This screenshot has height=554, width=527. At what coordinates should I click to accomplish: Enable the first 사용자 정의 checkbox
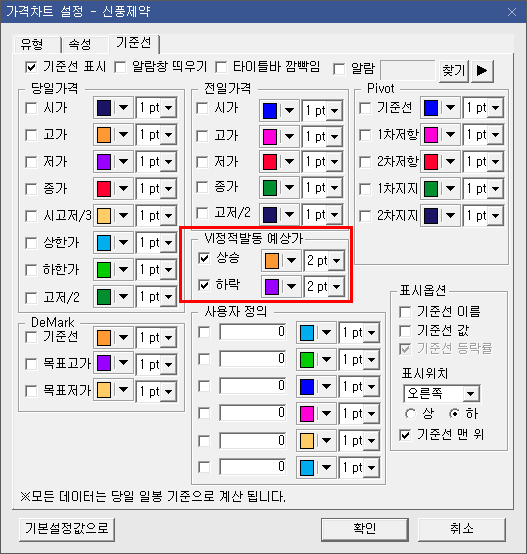[x=204, y=332]
